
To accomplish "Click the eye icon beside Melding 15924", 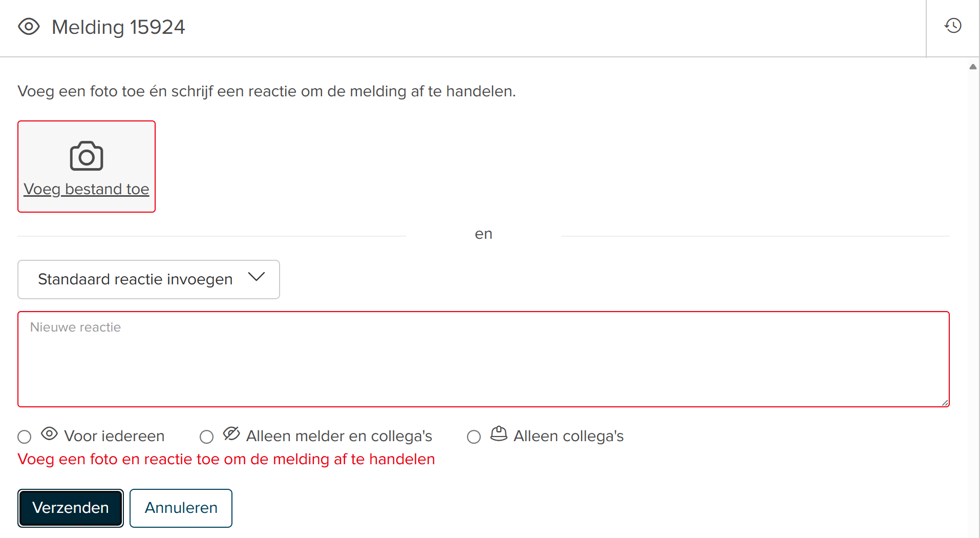I will pos(29,27).
